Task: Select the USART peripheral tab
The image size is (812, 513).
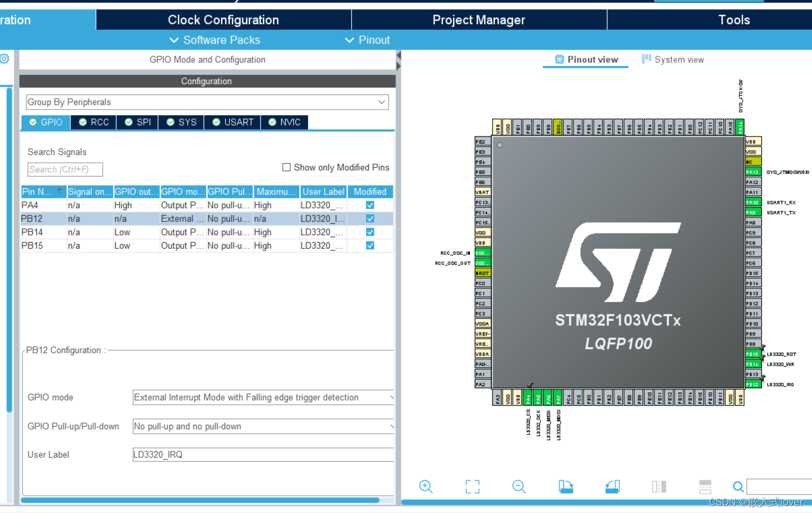Action: pyautogui.click(x=233, y=122)
